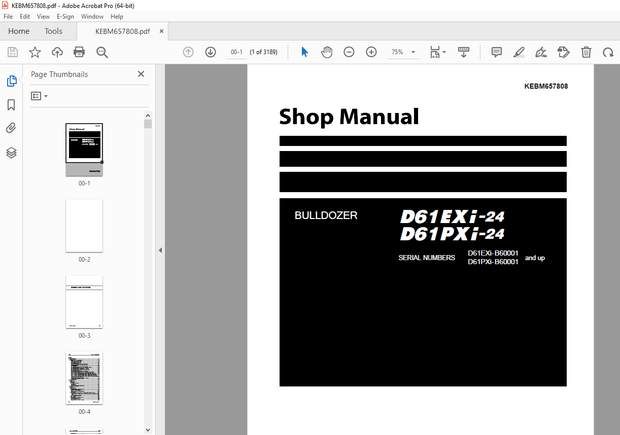Add a comment with speech bubble icon
The image size is (620, 435).
tap(497, 52)
